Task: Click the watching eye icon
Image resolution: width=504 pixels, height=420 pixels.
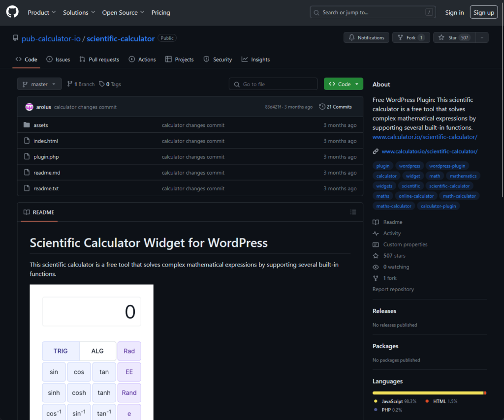Action: (x=376, y=267)
